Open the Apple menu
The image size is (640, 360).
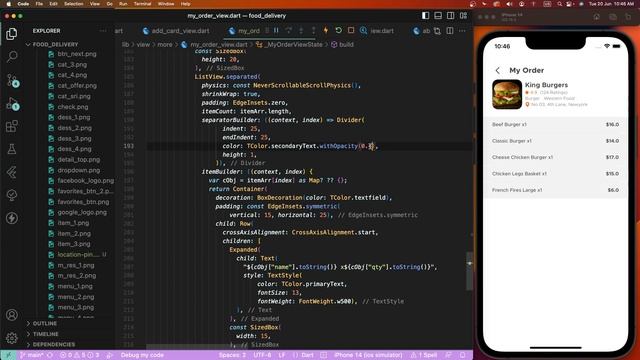tap(9, 4)
